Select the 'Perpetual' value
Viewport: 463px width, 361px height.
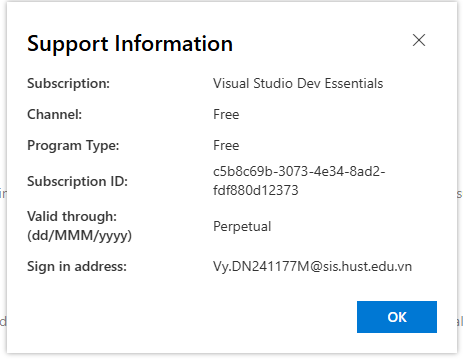242,227
